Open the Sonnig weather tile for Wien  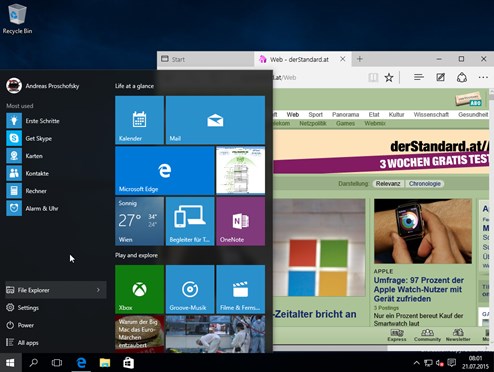[139, 221]
